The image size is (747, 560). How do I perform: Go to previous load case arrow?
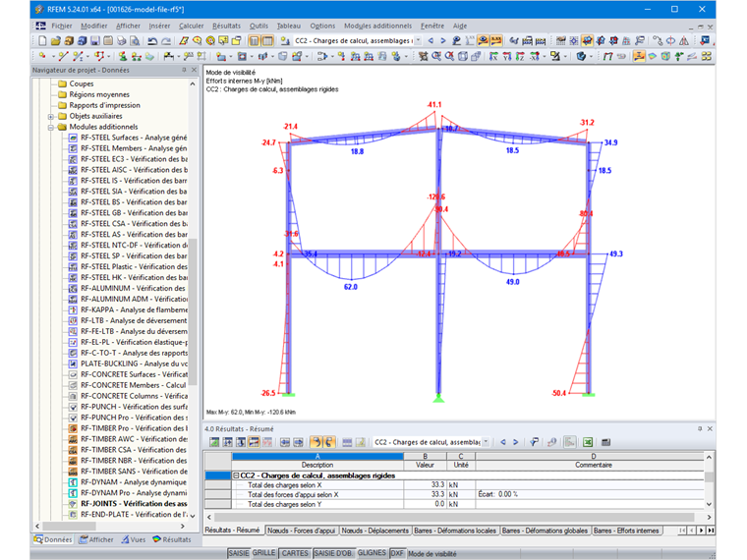431,41
